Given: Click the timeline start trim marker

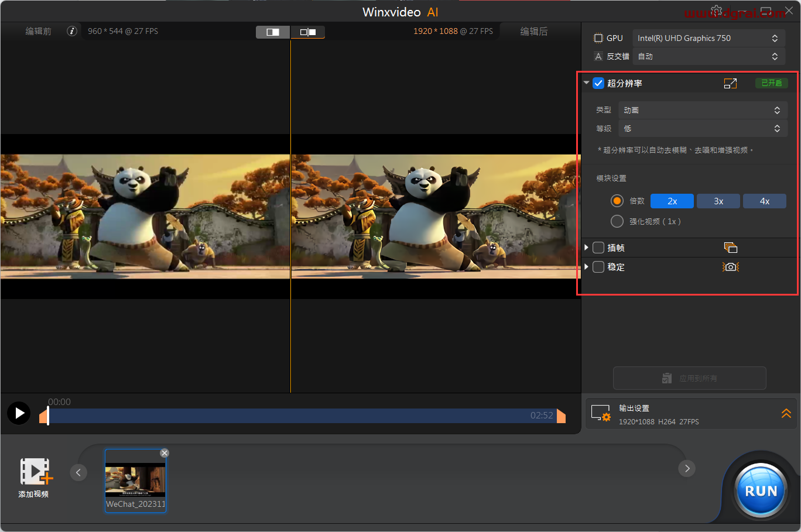Looking at the screenshot, I should point(43,416).
